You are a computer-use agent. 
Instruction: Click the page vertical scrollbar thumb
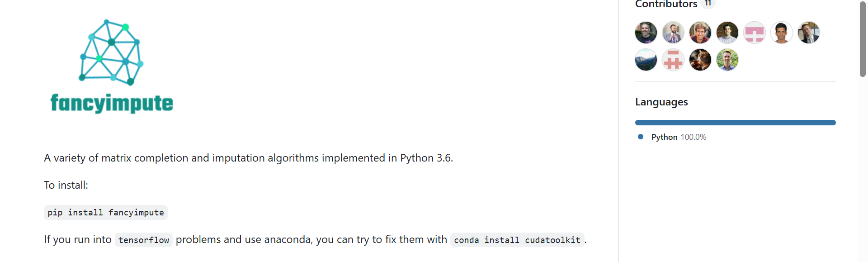863,39
